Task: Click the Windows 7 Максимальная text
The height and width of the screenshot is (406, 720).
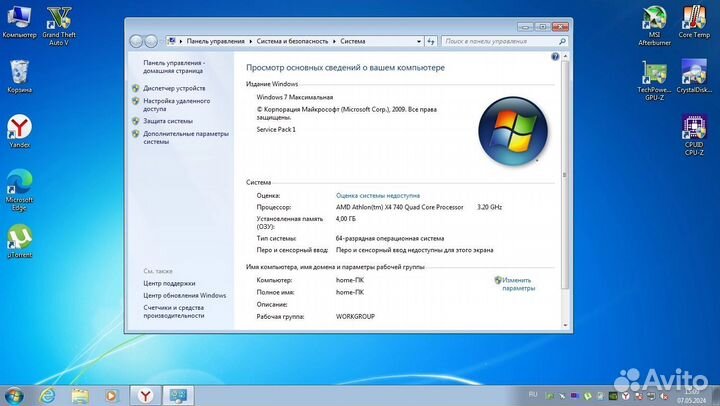Action: 295,97
